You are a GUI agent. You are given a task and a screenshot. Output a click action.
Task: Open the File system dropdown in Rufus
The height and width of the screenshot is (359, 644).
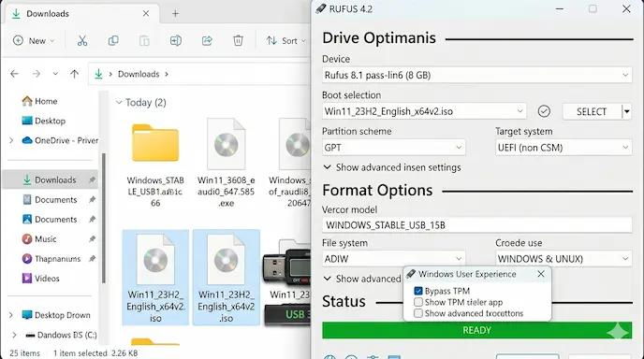tap(394, 259)
